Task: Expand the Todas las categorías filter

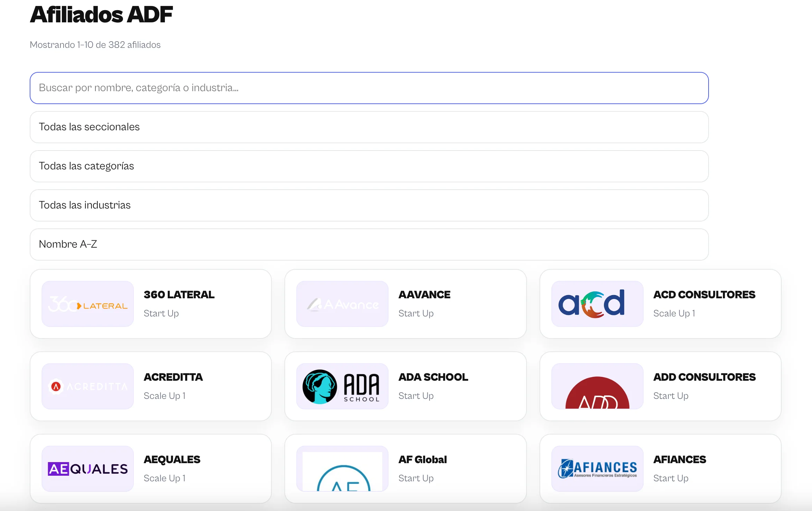Action: coord(369,166)
